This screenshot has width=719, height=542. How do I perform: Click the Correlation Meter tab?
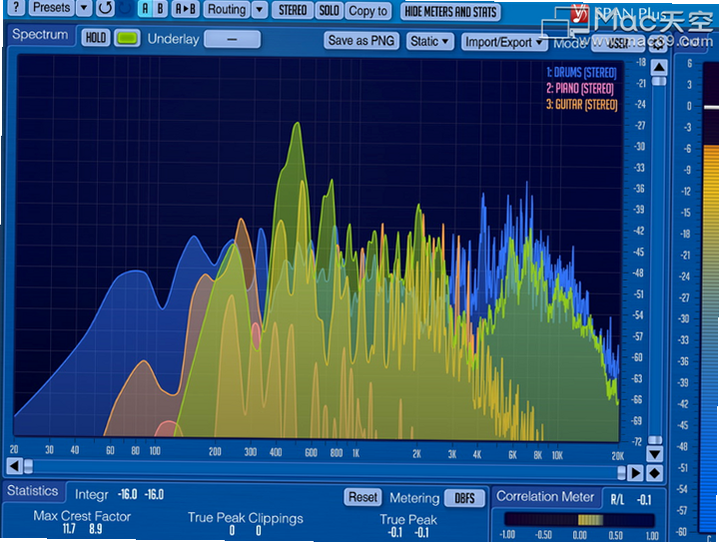[x=545, y=497]
